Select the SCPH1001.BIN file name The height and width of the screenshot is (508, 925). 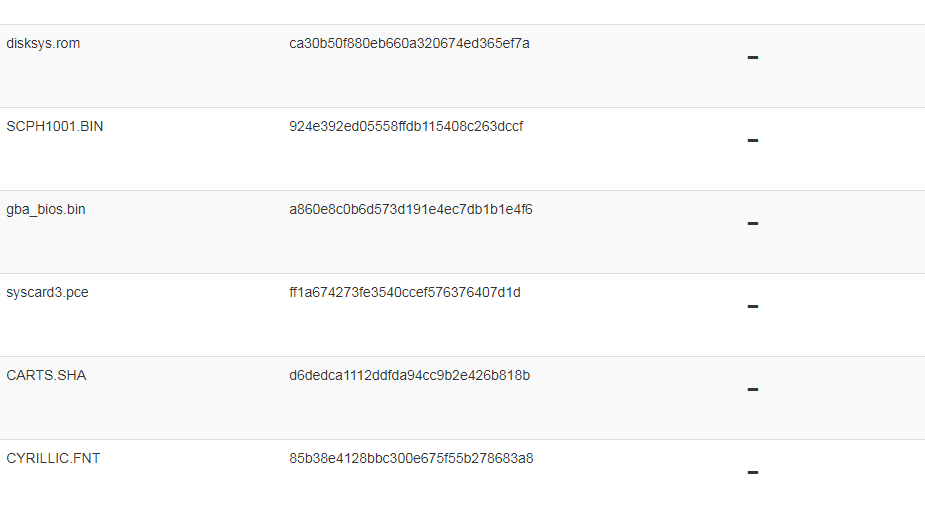click(55, 126)
